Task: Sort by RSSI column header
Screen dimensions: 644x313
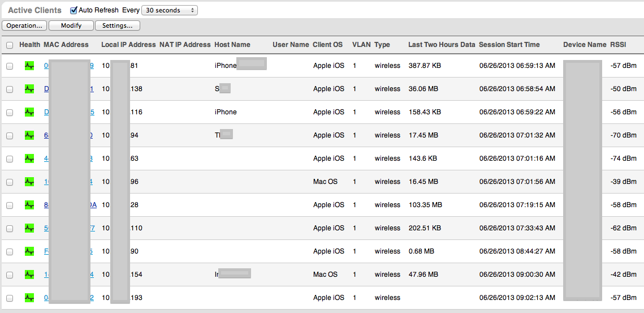Action: [x=618, y=45]
